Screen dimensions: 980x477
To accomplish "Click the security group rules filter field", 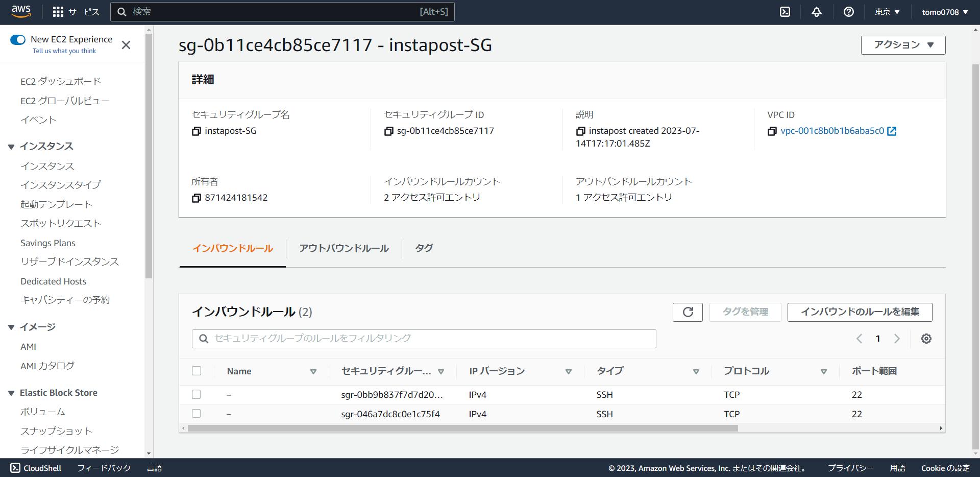I will [424, 338].
